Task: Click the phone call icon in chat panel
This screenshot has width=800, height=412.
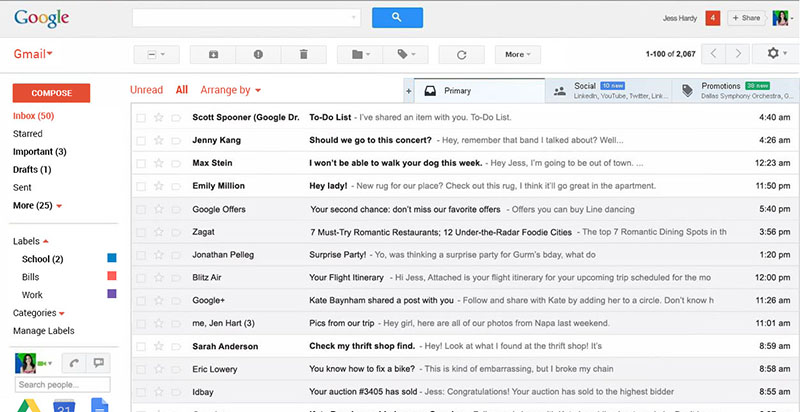Action: pos(74,363)
